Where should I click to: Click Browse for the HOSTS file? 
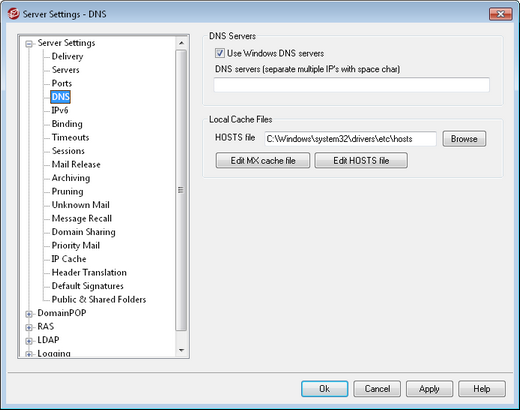464,139
